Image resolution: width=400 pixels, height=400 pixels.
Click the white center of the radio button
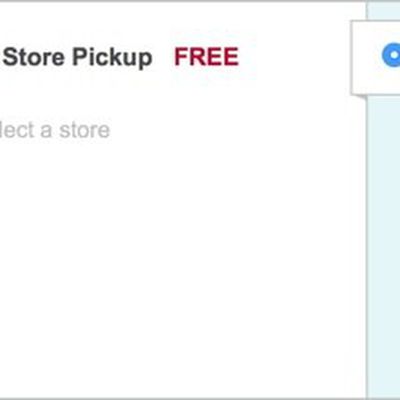(394, 55)
